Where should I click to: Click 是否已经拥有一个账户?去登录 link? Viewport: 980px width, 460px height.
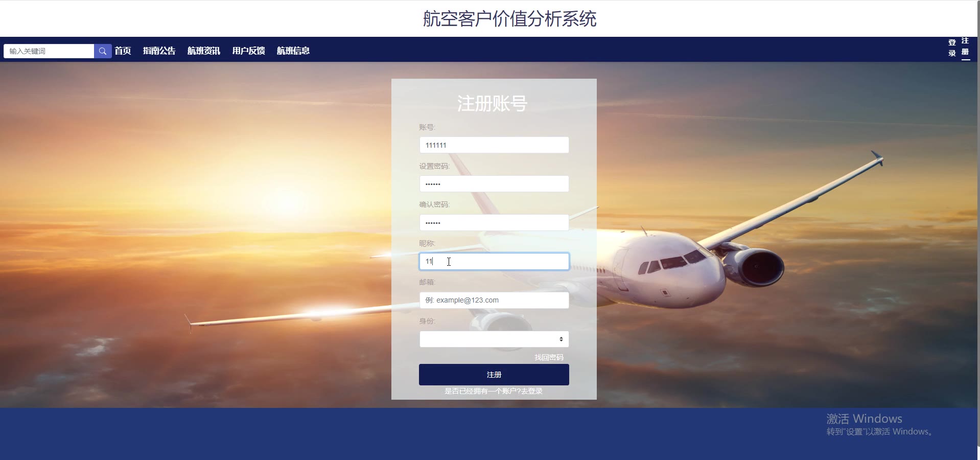coord(494,391)
